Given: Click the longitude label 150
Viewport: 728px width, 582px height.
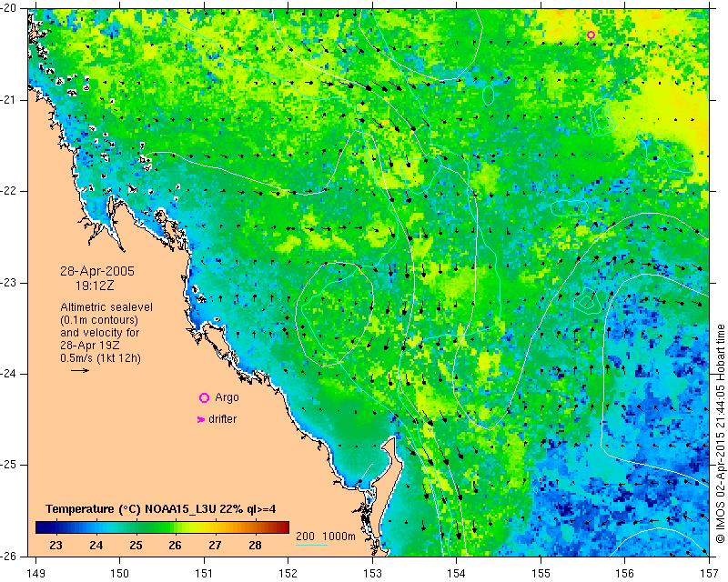Looking at the screenshot, I should (119, 573).
